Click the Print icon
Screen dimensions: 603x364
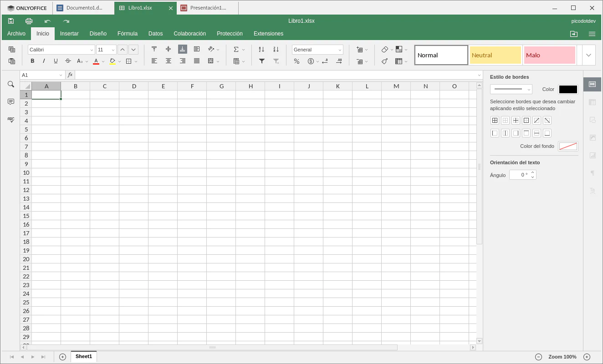click(29, 21)
